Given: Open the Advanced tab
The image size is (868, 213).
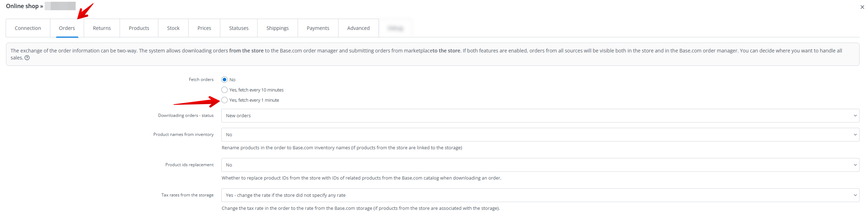Looking at the screenshot, I should tap(358, 28).
